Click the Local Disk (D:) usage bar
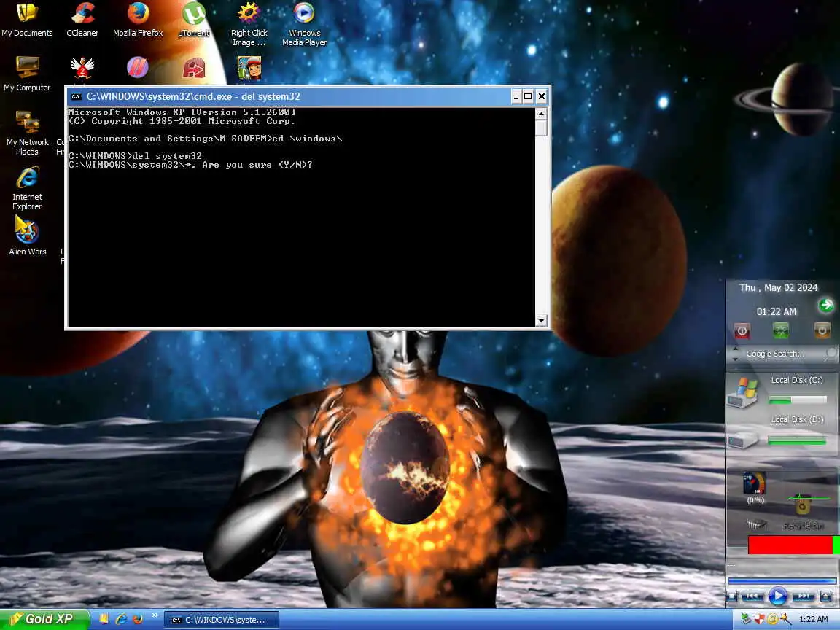840x630 pixels. pyautogui.click(x=797, y=440)
